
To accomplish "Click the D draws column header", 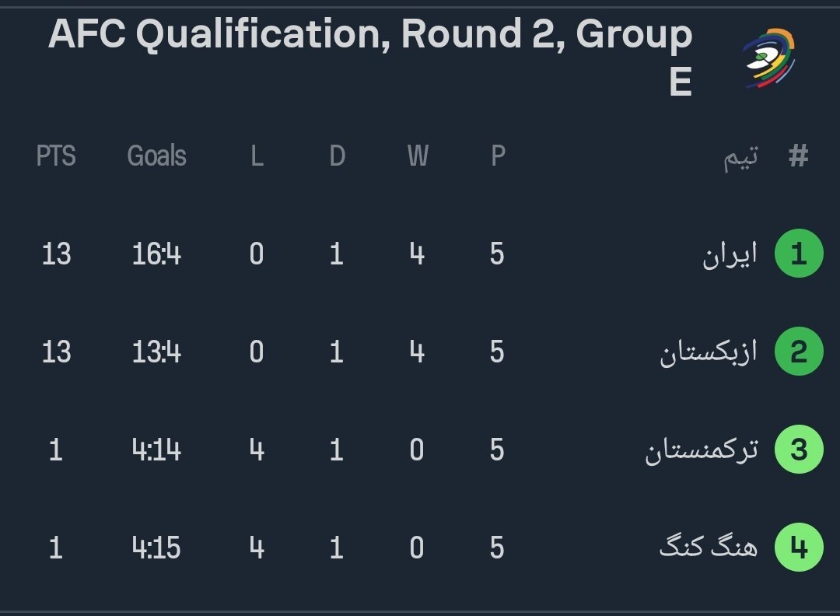I will click(x=337, y=156).
